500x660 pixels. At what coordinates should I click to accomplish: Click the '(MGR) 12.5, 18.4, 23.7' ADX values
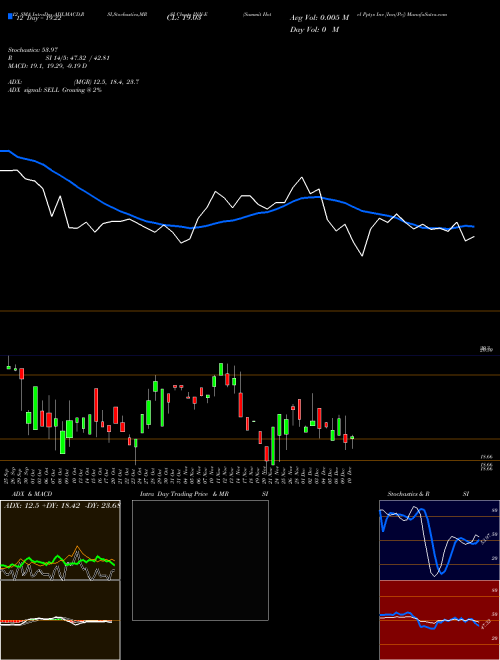pyautogui.click(x=106, y=82)
